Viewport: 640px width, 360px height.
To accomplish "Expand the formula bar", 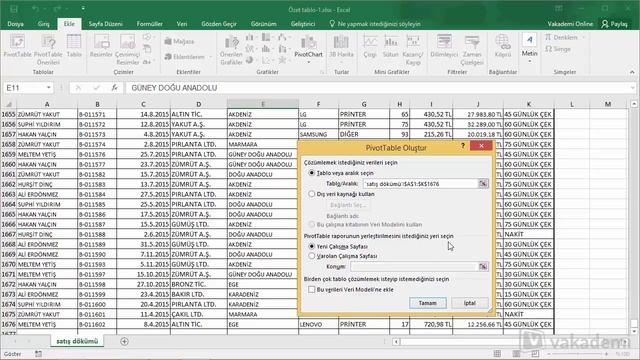I will pyautogui.click(x=632, y=88).
